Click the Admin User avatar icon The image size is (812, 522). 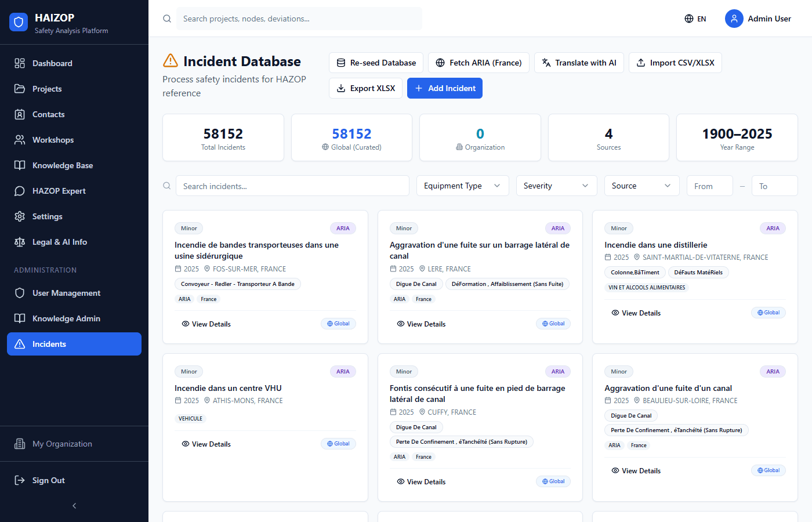[x=734, y=19]
